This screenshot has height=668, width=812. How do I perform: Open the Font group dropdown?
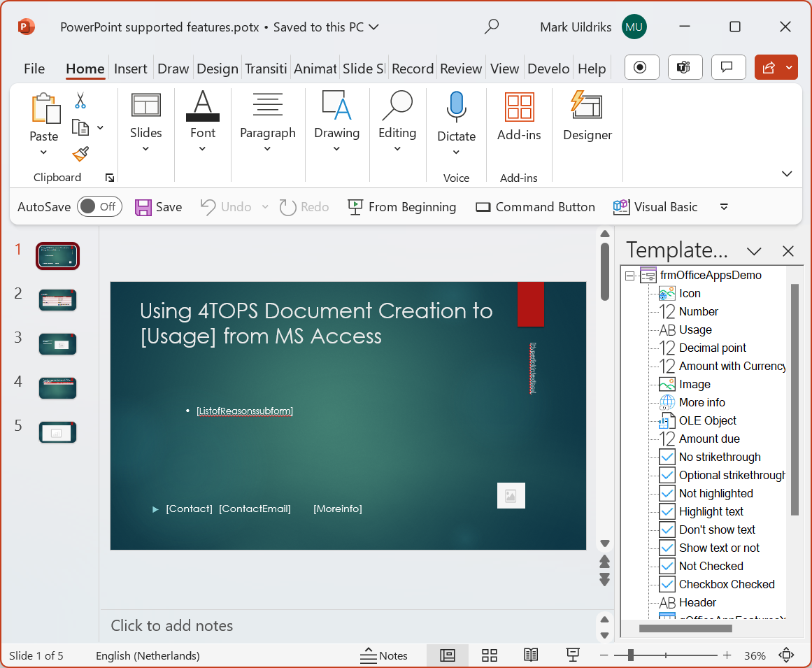click(x=203, y=147)
